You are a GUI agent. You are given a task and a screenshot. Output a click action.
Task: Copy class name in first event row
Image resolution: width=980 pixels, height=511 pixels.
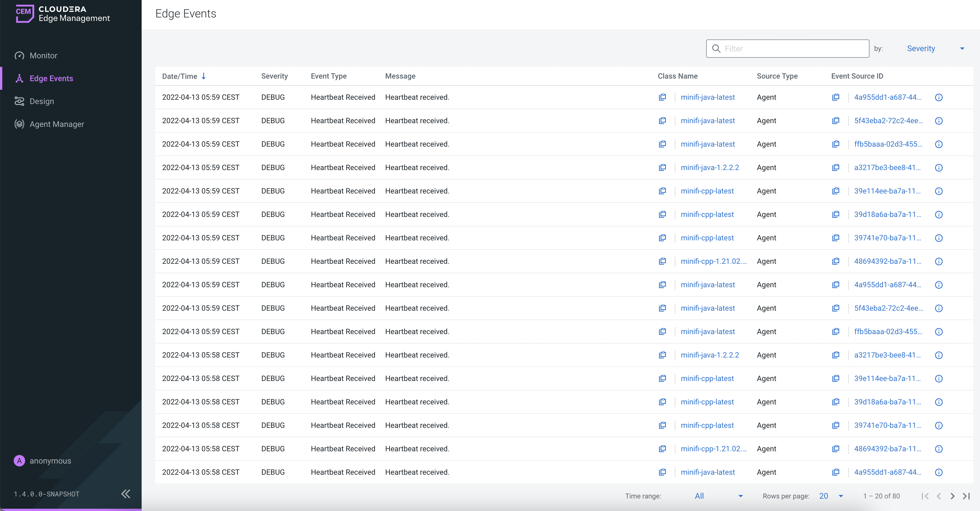coord(662,97)
